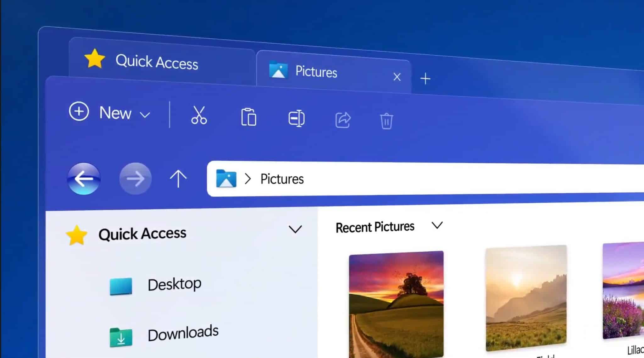Close the Pictures tab

tap(397, 77)
